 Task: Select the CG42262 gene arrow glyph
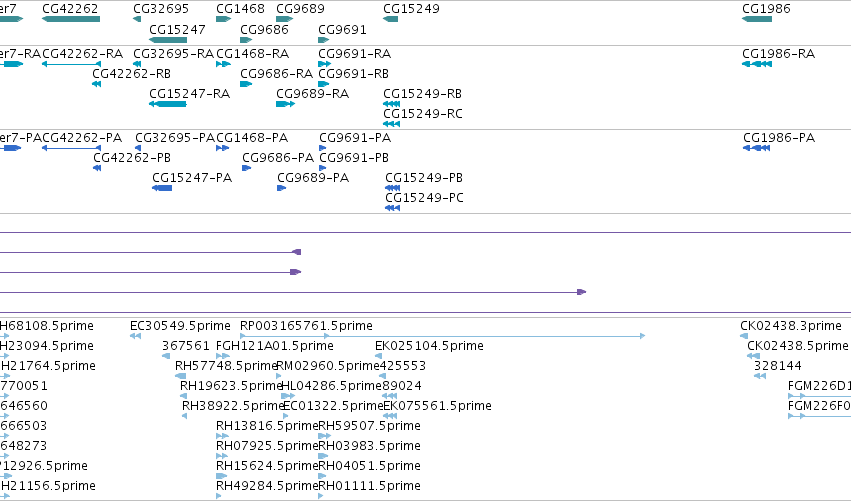71,19
